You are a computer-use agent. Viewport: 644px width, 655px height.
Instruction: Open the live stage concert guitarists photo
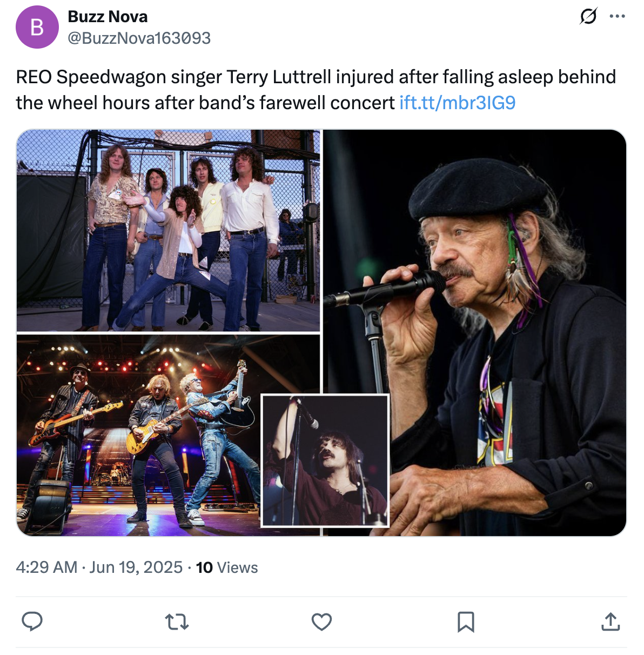[139, 435]
